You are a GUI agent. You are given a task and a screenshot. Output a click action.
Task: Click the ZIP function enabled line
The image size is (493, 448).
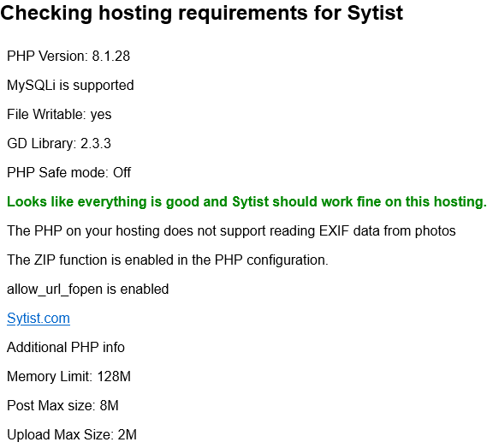[x=168, y=260]
